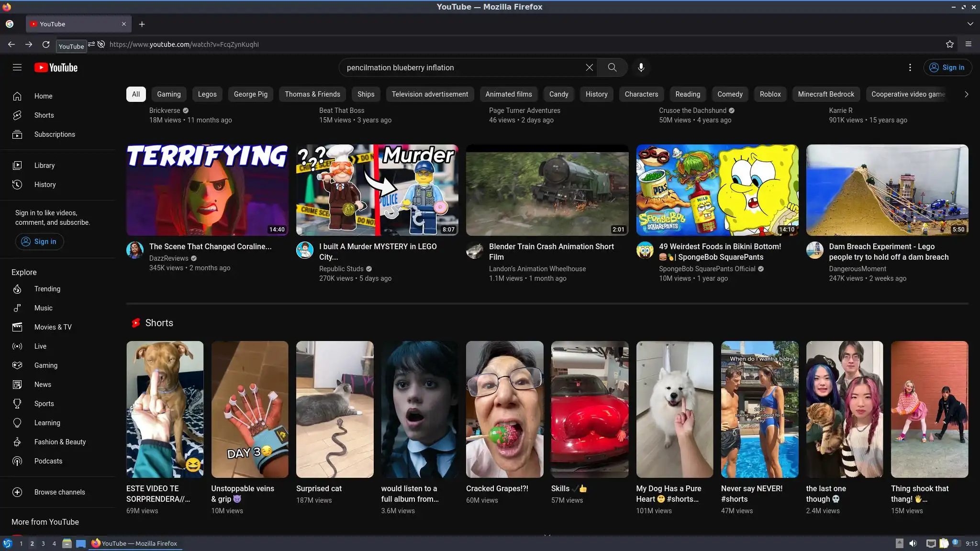Open the Surprised cat short thumbnail
Viewport: 980px width, 551px height.
point(334,409)
